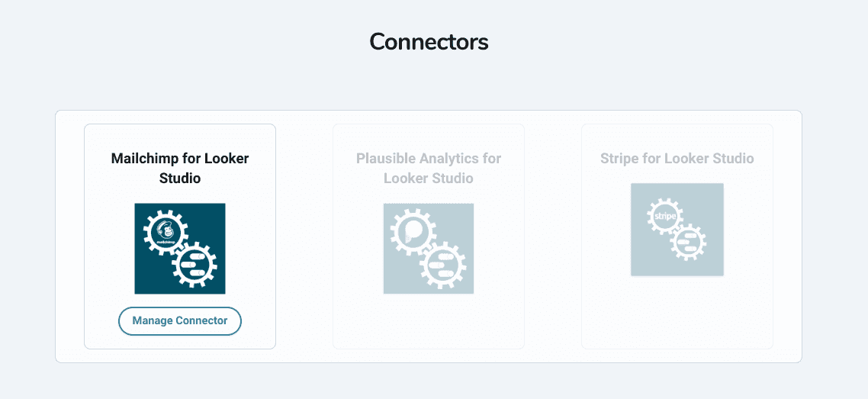Click the Looker Studio gear in Stripe image
The width and height of the screenshot is (868, 399).
[x=689, y=242]
